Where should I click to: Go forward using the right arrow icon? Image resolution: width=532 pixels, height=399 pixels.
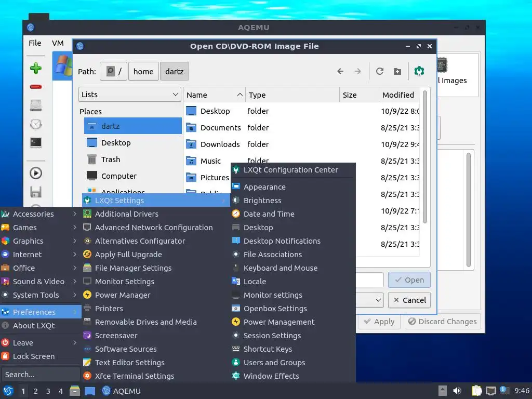tap(357, 71)
